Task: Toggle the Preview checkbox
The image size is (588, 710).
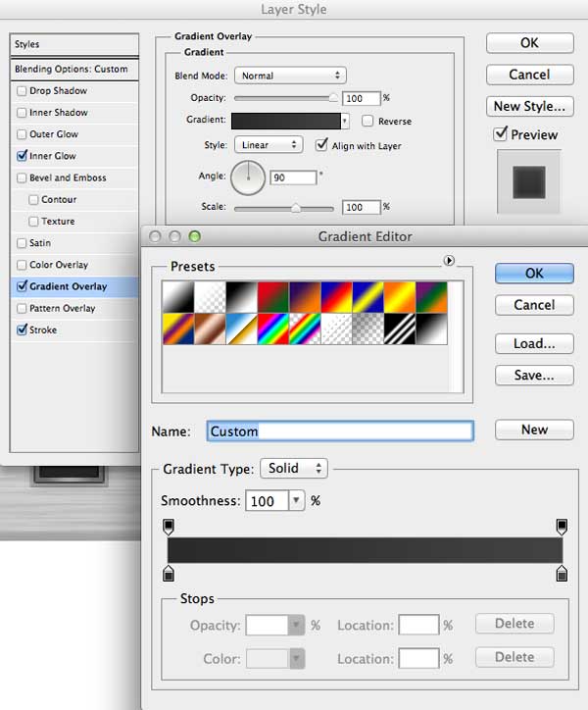Action: click(x=500, y=134)
